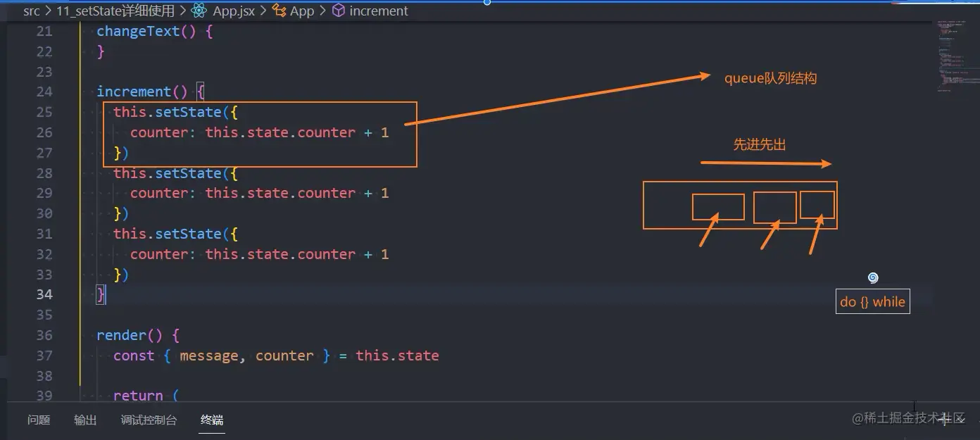Open the 11_setState详细使用 breadcrumb folder
Screen dimensions: 980x440
pyautogui.click(x=115, y=11)
